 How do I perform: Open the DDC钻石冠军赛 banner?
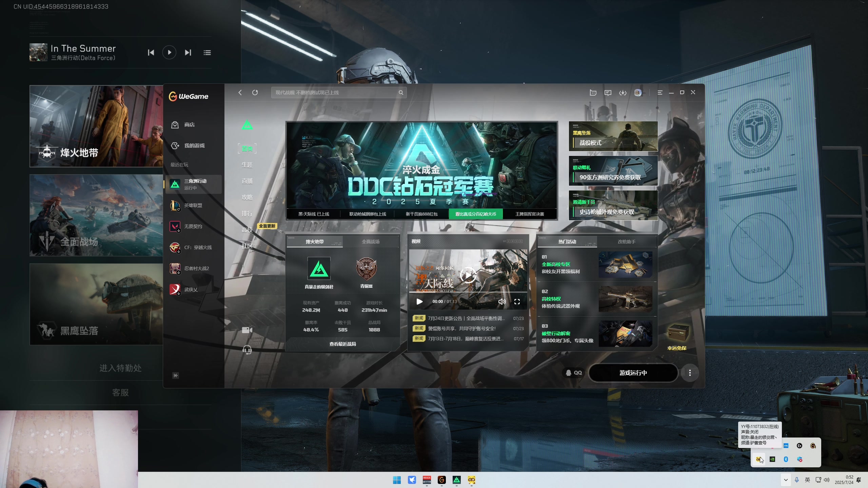(x=422, y=165)
